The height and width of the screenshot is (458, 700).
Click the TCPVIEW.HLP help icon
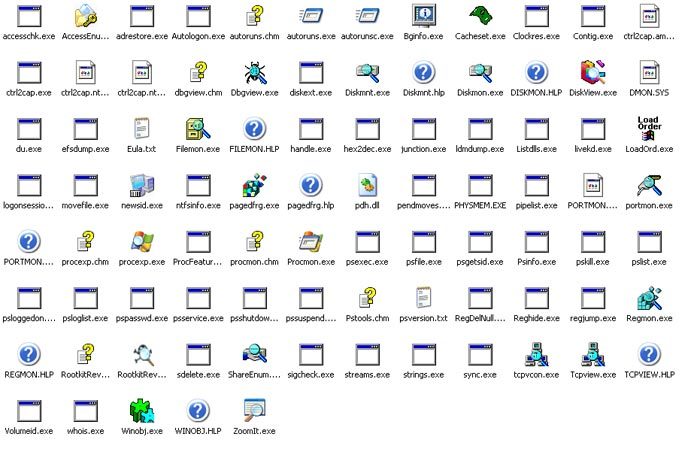649,354
